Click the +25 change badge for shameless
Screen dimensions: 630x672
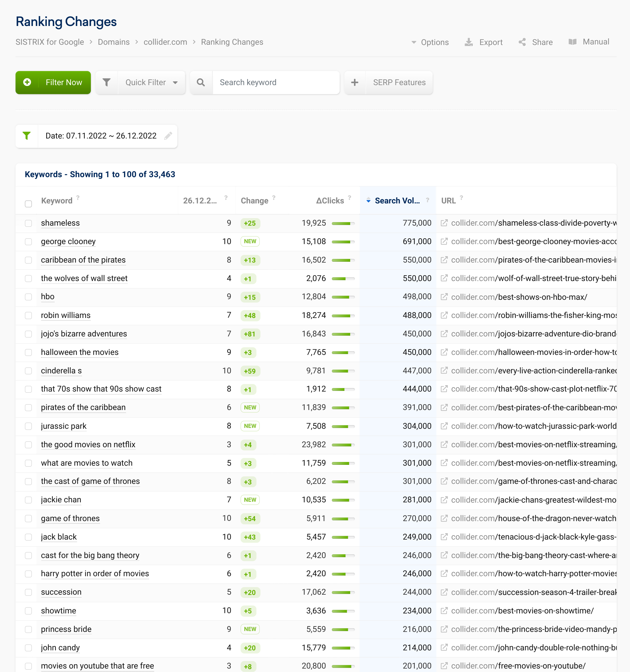tap(250, 223)
